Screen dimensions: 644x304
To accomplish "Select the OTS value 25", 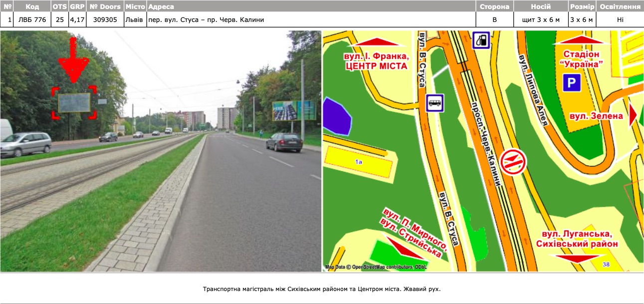I will pos(60,19).
